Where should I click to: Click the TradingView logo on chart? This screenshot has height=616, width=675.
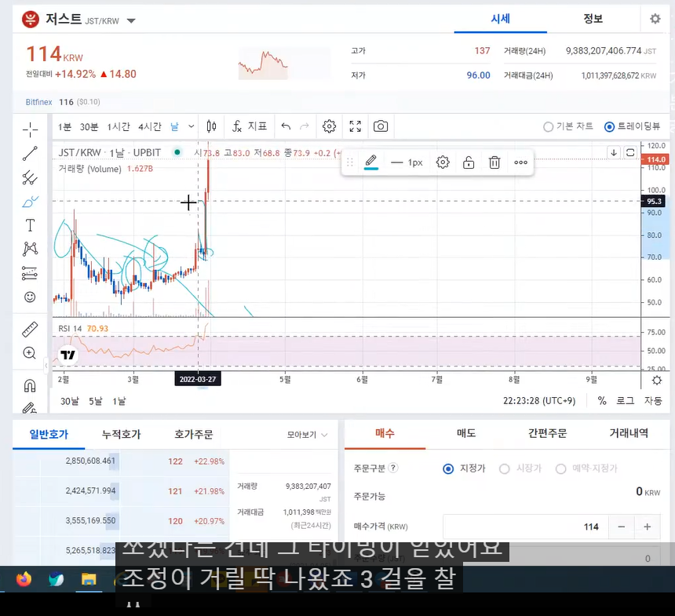click(68, 355)
